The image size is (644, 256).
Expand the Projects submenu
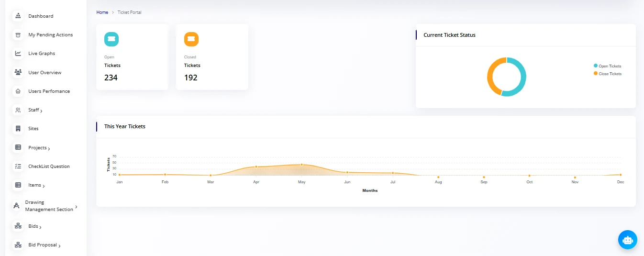(38, 148)
